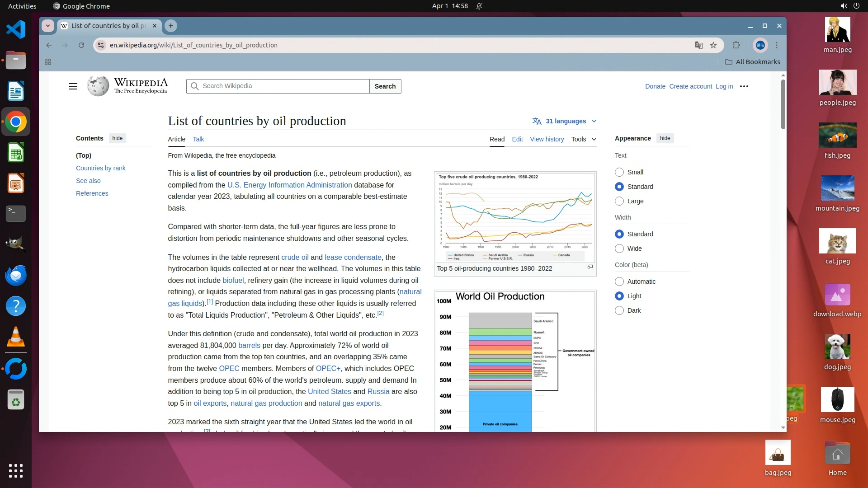Bookmark this page with star icon
This screenshot has width=868, height=488.
pos(713,45)
